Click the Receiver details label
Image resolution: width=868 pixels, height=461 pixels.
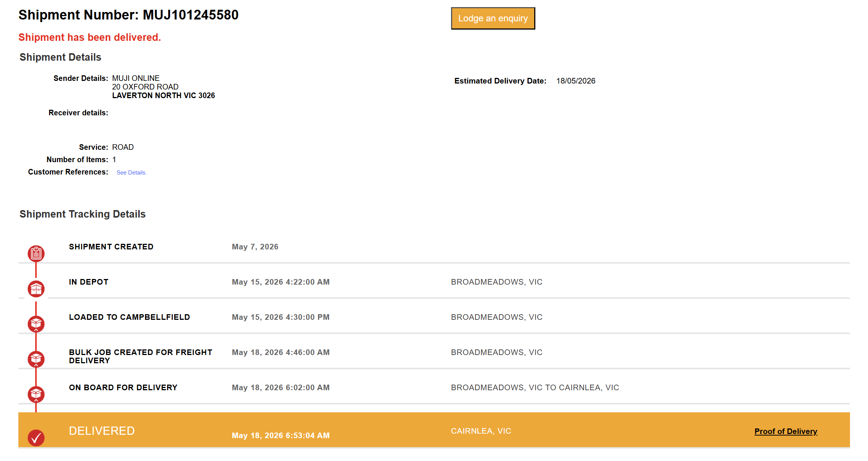point(78,113)
